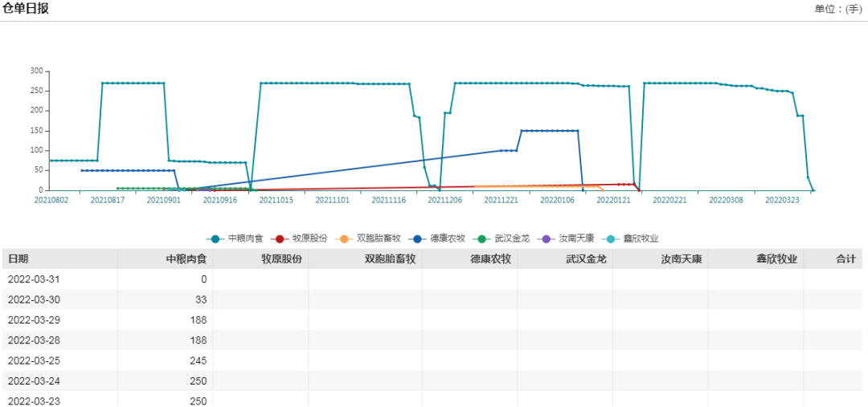Click the value 245 in the table
The image size is (868, 407).
click(x=198, y=360)
